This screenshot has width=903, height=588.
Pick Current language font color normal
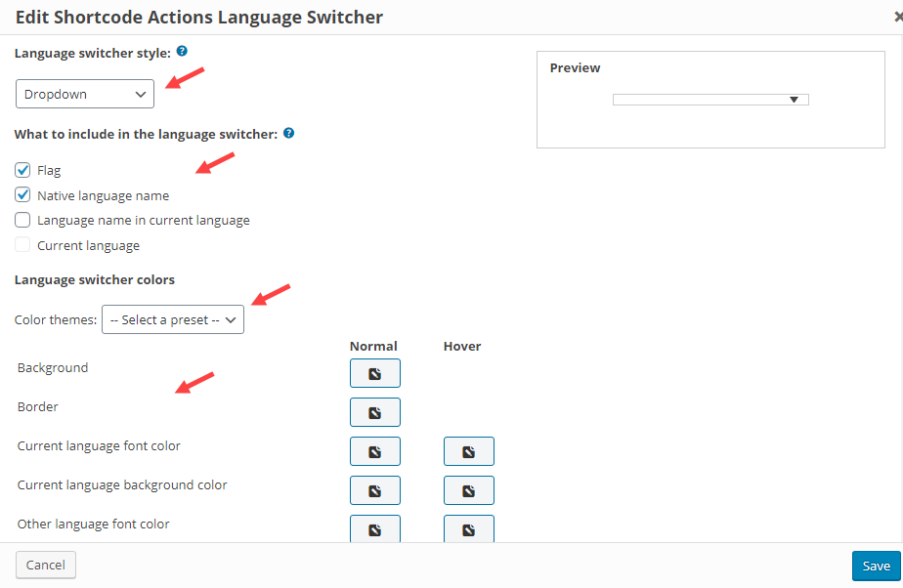(x=374, y=451)
